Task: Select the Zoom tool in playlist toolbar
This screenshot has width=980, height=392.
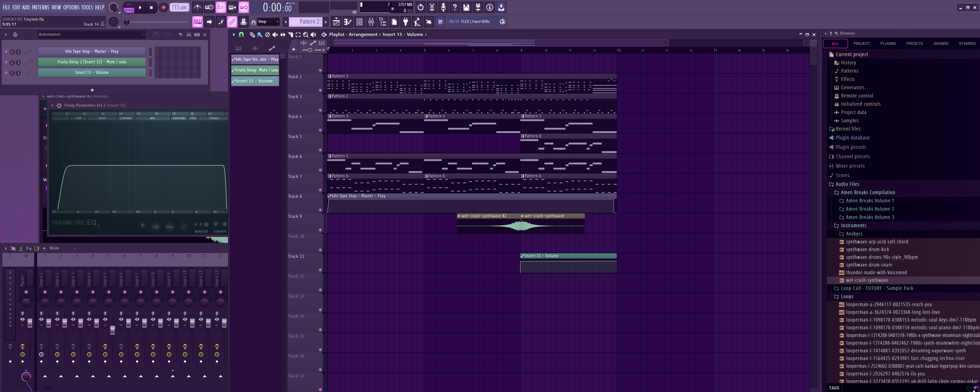Action: tap(306, 34)
